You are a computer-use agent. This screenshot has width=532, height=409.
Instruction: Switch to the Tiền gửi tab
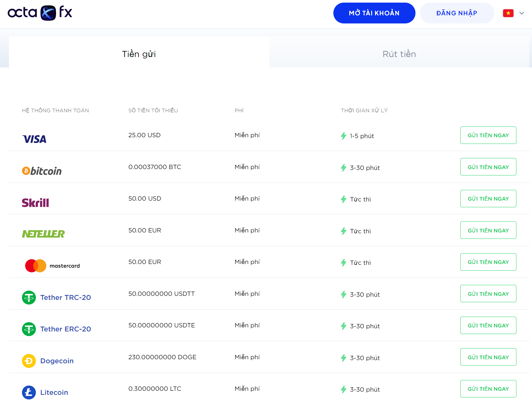coord(139,52)
